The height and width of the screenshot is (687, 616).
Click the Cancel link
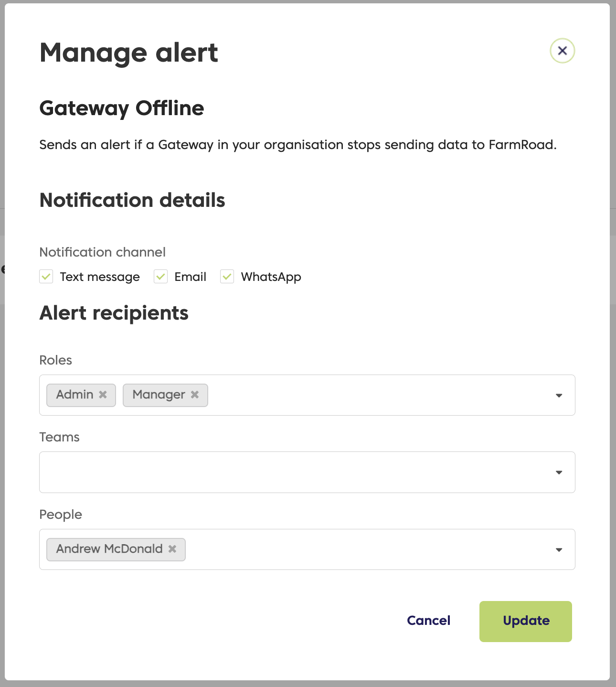[x=428, y=621]
